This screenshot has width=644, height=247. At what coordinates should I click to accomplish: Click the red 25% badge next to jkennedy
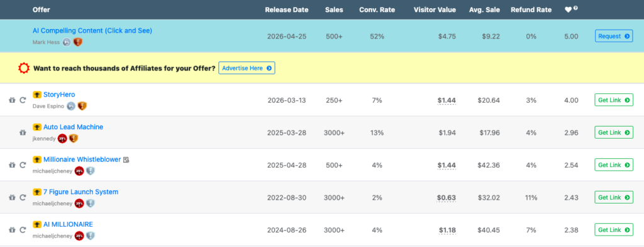tap(62, 139)
